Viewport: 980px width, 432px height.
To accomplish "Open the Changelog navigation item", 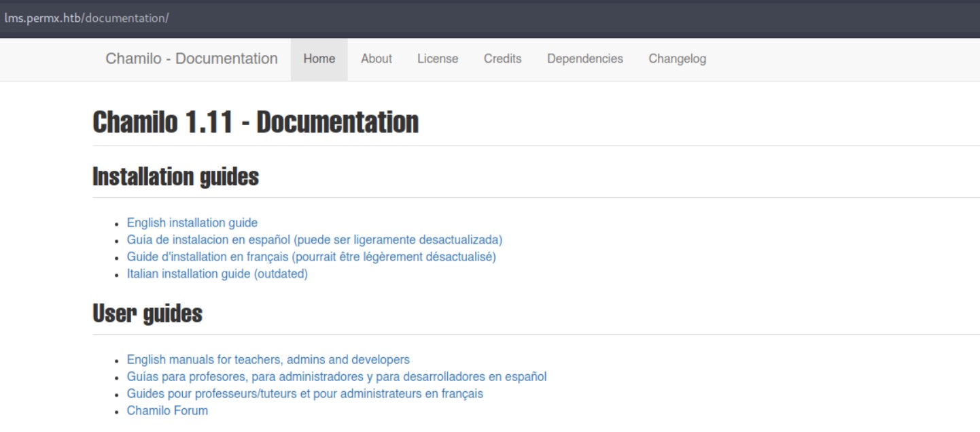I will [678, 59].
